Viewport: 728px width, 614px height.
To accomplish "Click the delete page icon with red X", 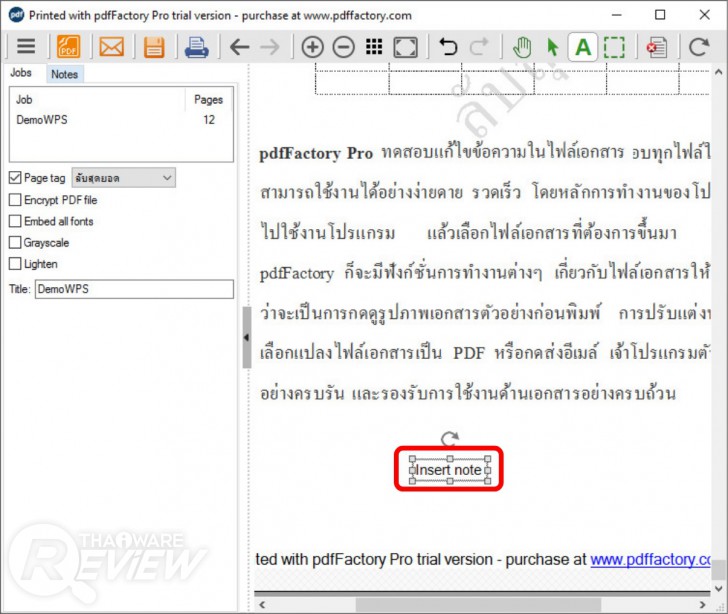I will [x=656, y=47].
